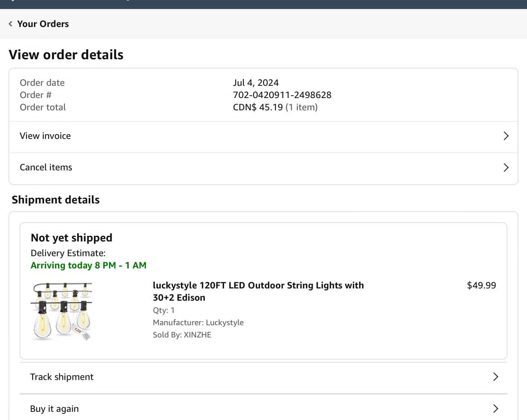Select the Cancel items option
Screen dimensions: 527x420
pyautogui.click(x=263, y=168)
